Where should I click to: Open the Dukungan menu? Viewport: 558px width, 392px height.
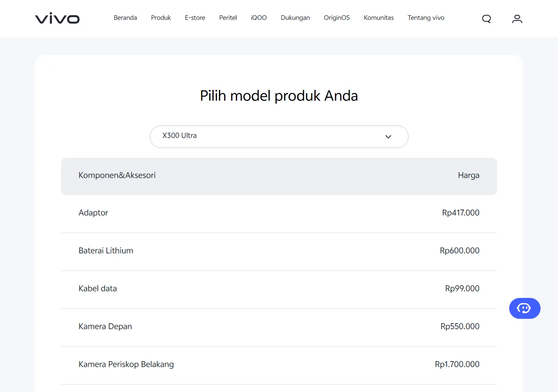[x=295, y=18]
